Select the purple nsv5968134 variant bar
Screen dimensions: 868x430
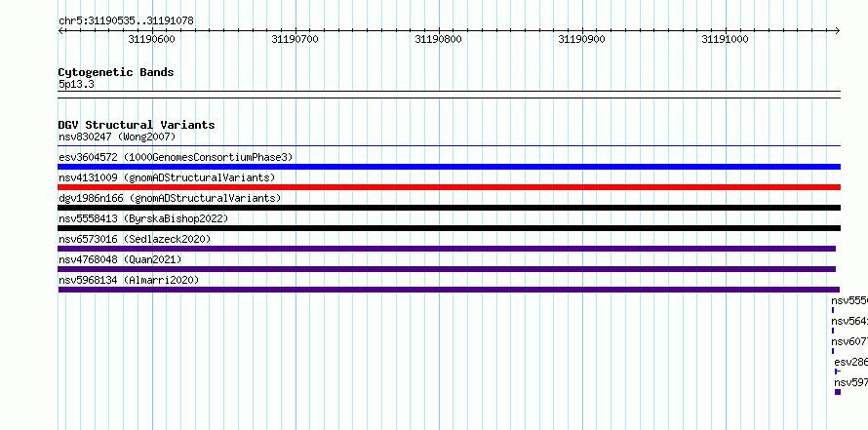pos(449,290)
